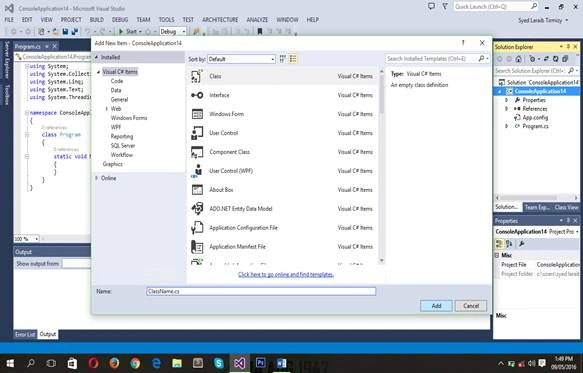The width and height of the screenshot is (583, 373).
Task: Select the Code category
Action: click(x=117, y=81)
